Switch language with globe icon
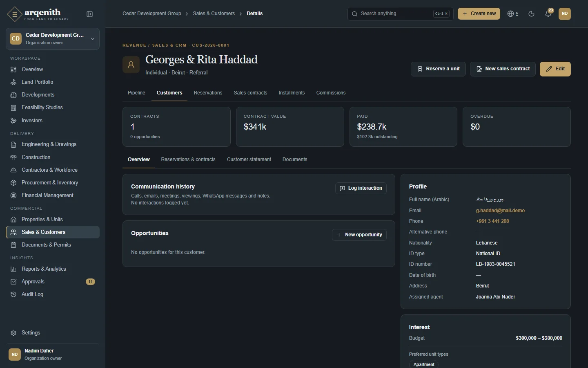588x368 pixels. 513,14
